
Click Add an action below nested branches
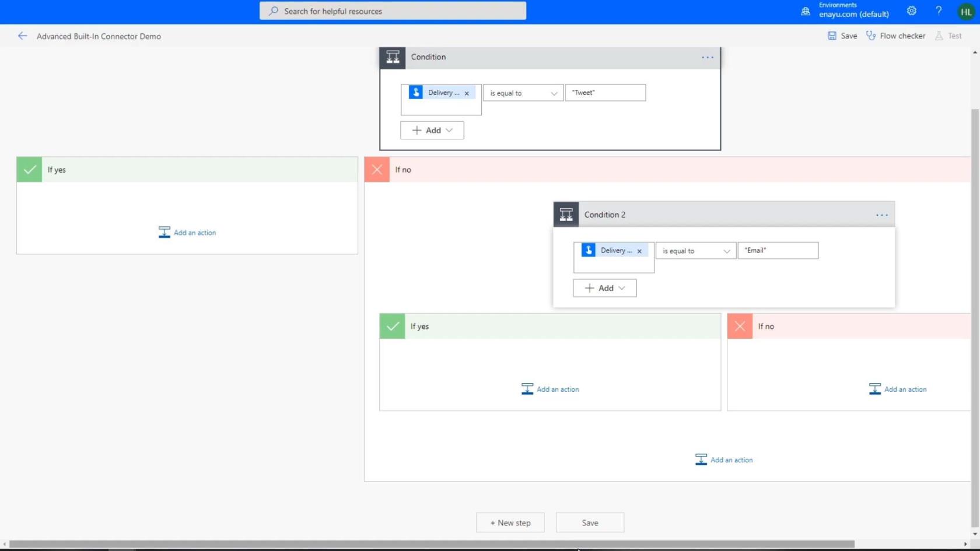coord(724,460)
